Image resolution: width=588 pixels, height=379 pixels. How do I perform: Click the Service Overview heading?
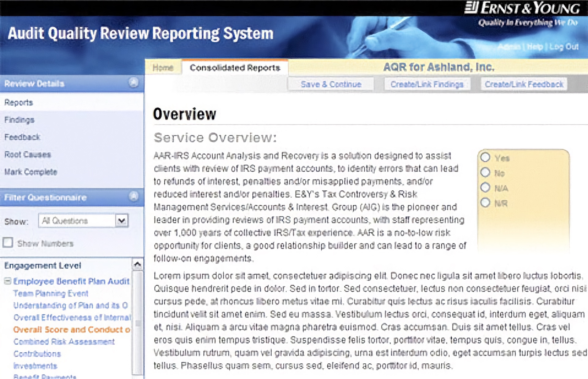tap(215, 138)
